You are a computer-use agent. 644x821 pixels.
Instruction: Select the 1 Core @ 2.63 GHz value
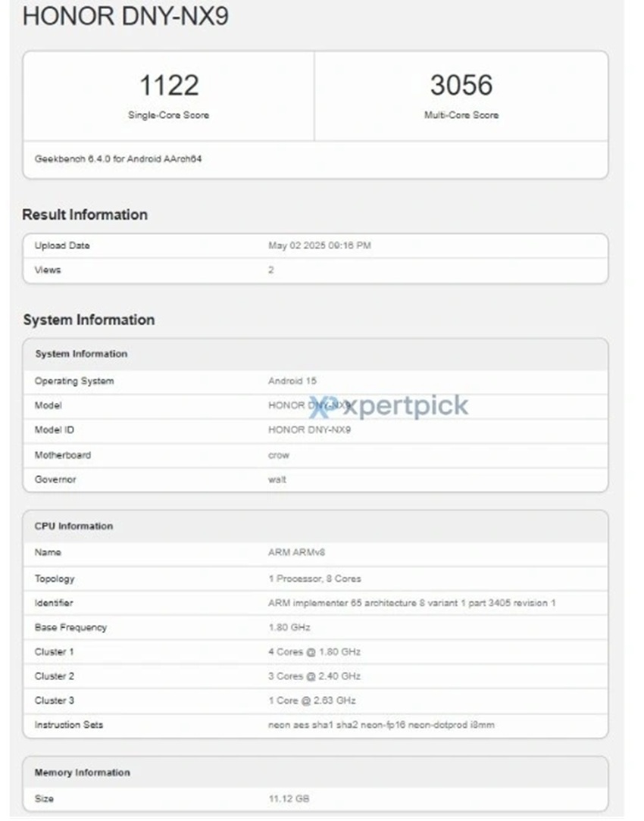pos(312,701)
